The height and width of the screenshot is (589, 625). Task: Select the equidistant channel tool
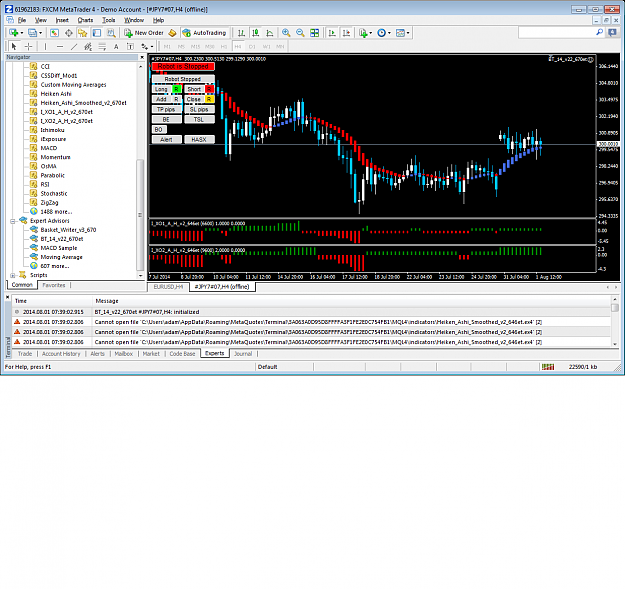coord(88,46)
